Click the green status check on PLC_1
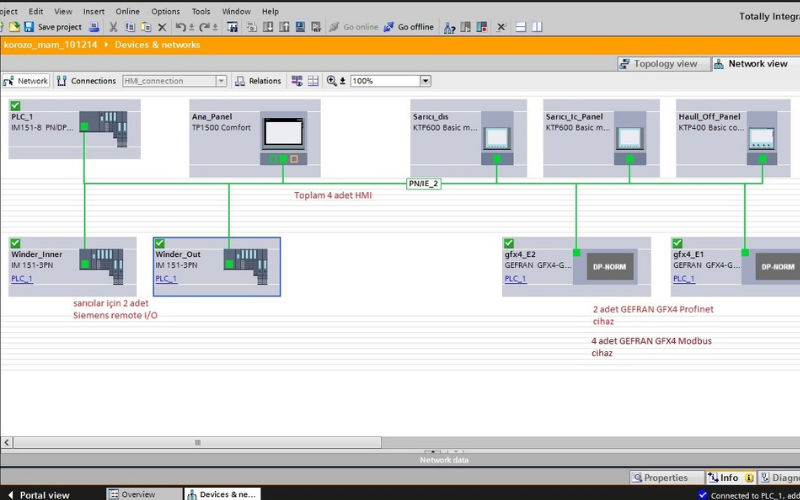Image resolution: width=800 pixels, height=500 pixels. (x=15, y=106)
